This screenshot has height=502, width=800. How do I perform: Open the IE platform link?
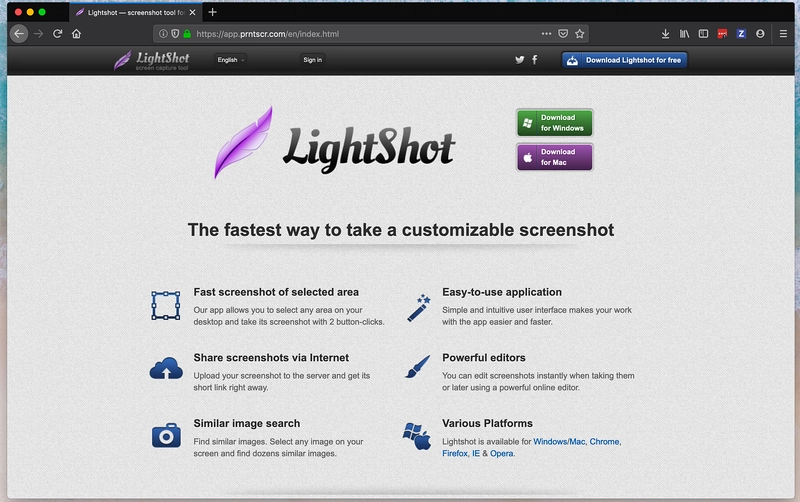[476, 453]
